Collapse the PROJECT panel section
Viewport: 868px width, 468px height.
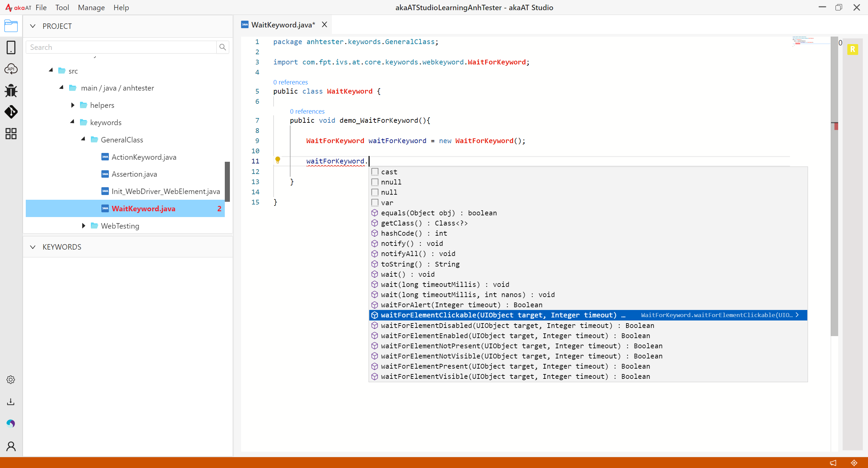[33, 26]
